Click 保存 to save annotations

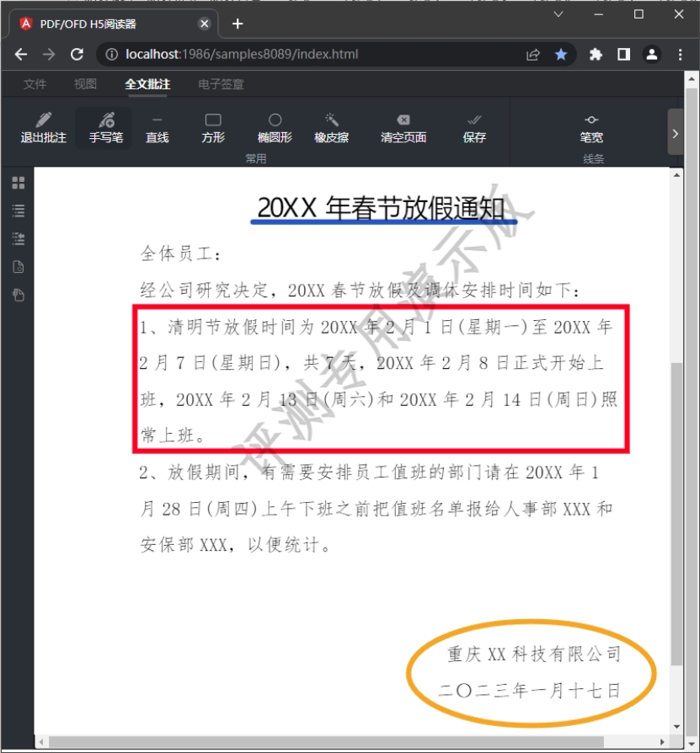tap(474, 128)
